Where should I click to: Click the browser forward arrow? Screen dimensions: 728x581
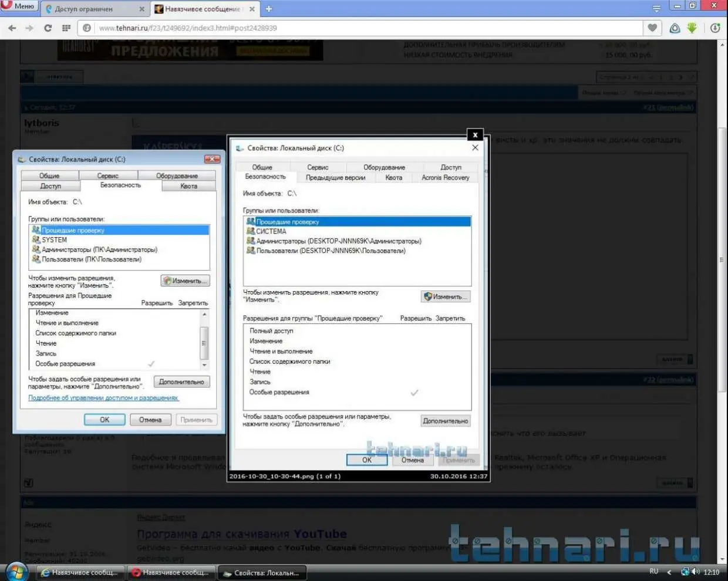click(29, 28)
